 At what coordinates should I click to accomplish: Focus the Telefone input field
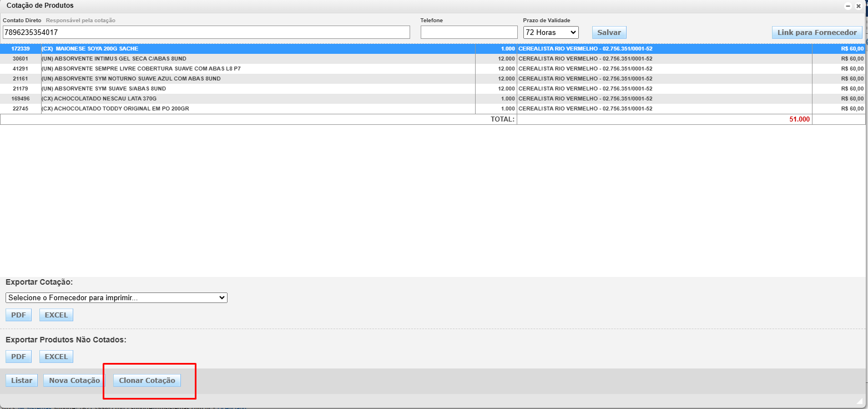point(468,33)
